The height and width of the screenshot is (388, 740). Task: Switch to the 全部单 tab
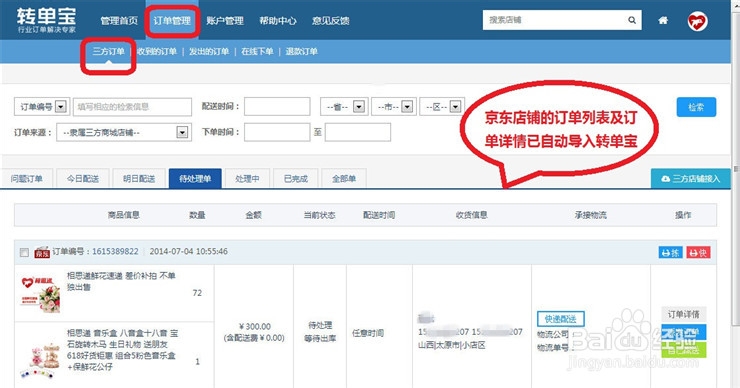[344, 178]
